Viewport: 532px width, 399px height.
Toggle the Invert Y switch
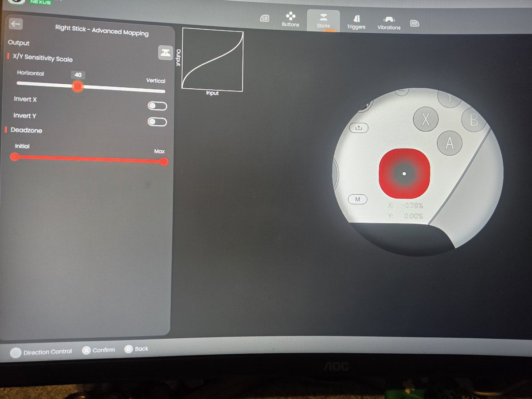(157, 122)
